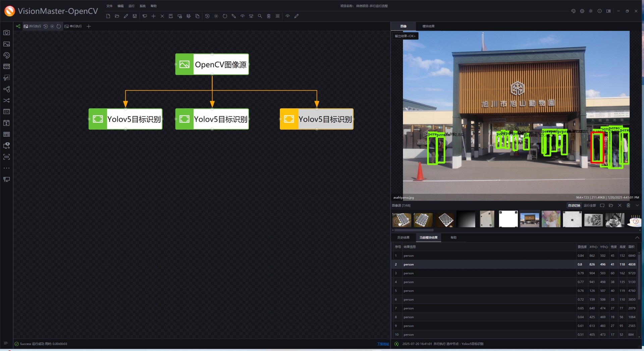Click the magnifier search icon in toolbar

[x=260, y=16]
